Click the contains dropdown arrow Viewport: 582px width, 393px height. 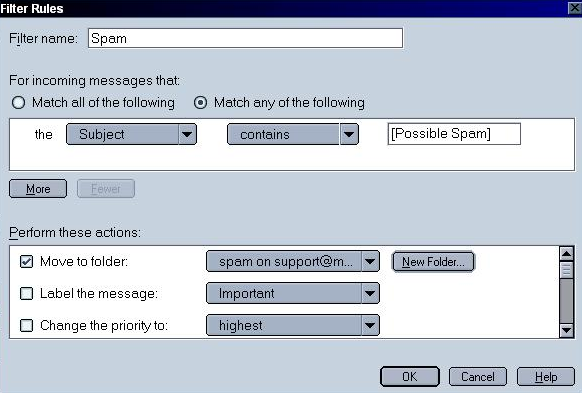(x=349, y=134)
